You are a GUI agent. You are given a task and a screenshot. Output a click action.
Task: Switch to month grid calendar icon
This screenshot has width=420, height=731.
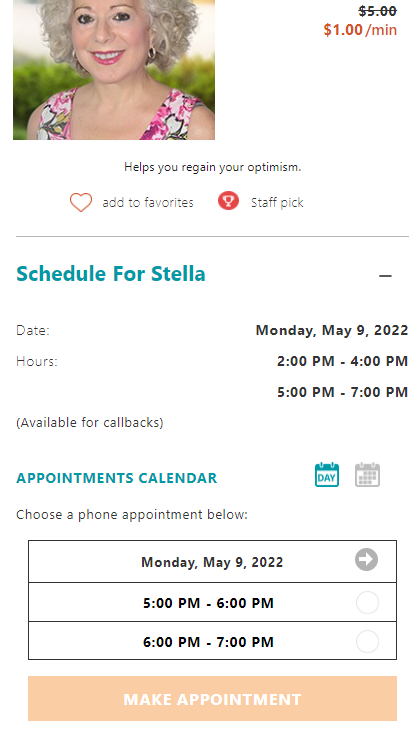click(x=367, y=475)
